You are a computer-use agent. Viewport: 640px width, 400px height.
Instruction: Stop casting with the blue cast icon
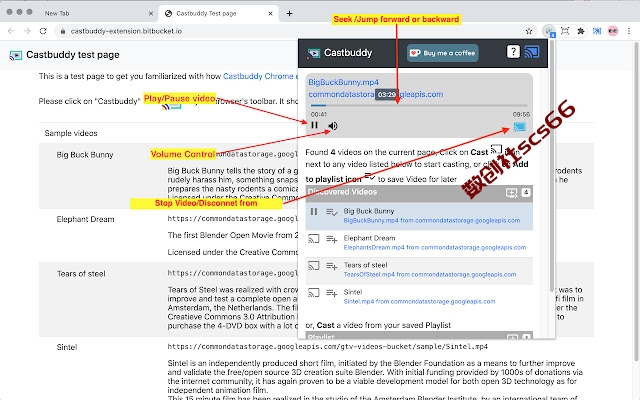(520, 127)
